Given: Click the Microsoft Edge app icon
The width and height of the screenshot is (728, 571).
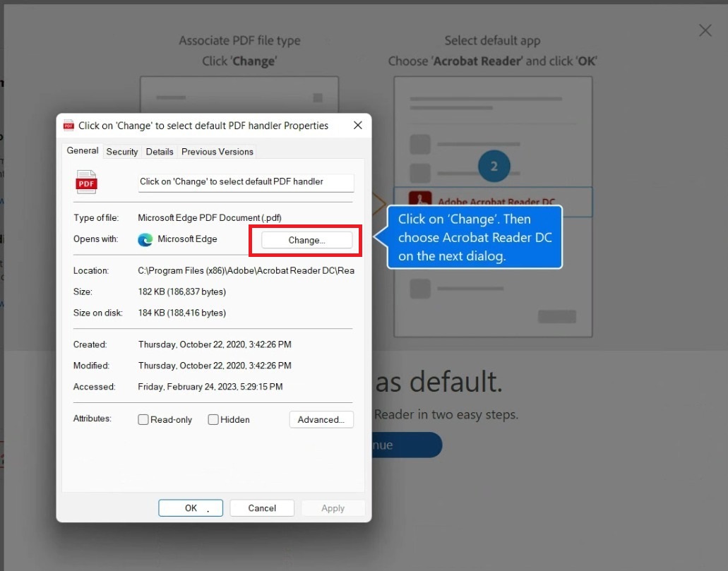Looking at the screenshot, I should pyautogui.click(x=145, y=239).
